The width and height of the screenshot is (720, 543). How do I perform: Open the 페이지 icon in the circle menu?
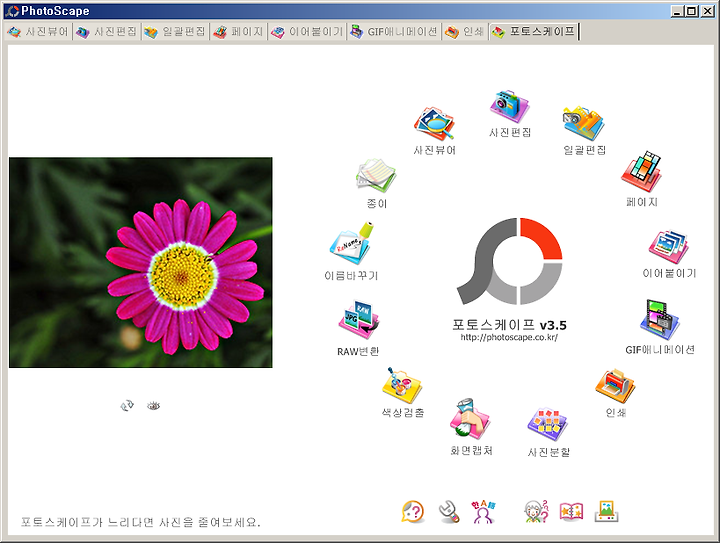pos(641,172)
